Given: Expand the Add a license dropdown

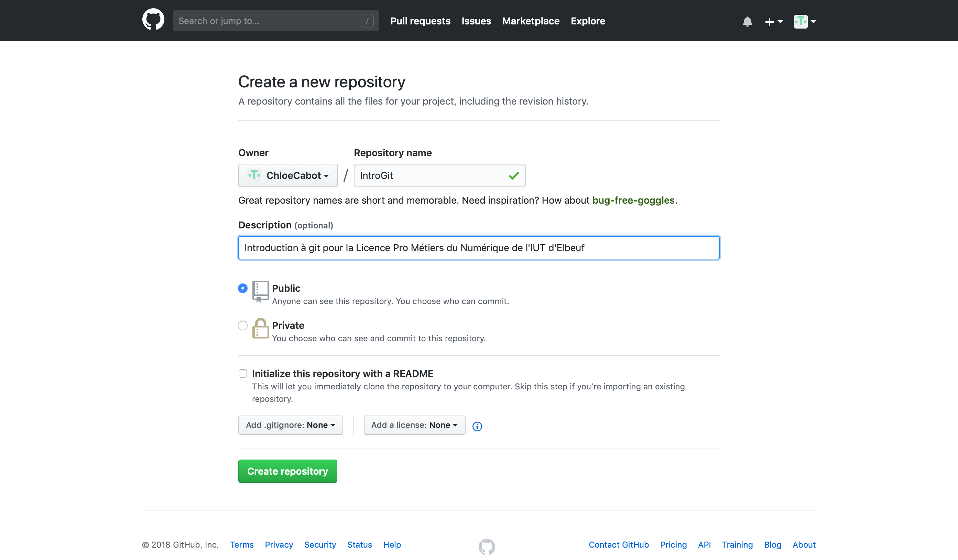Looking at the screenshot, I should pyautogui.click(x=414, y=425).
